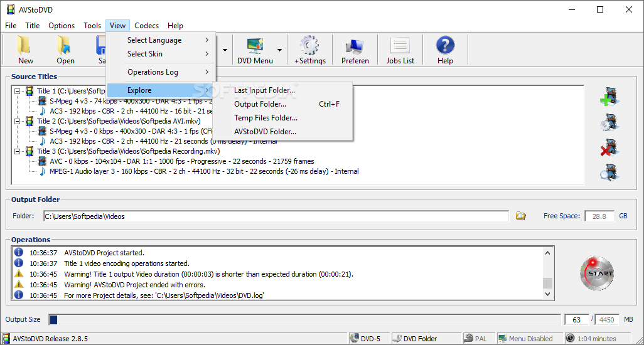Click the round START button

point(597,273)
